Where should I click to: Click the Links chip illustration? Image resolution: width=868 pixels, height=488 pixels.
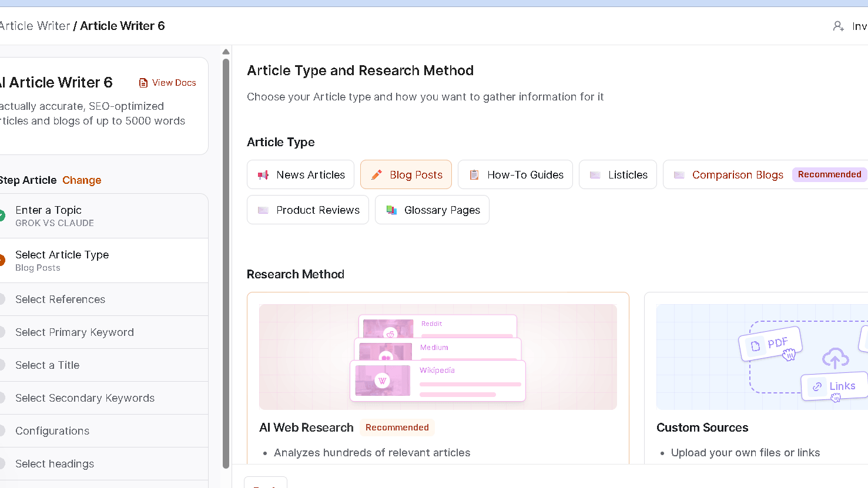point(835,386)
